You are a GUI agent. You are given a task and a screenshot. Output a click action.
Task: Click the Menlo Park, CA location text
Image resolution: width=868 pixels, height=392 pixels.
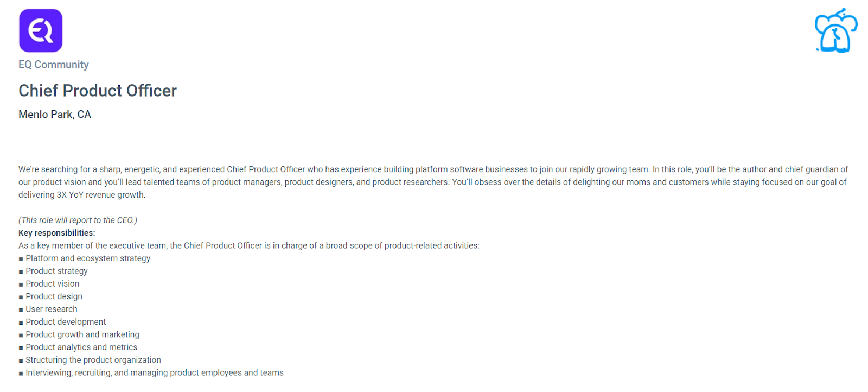coord(55,115)
